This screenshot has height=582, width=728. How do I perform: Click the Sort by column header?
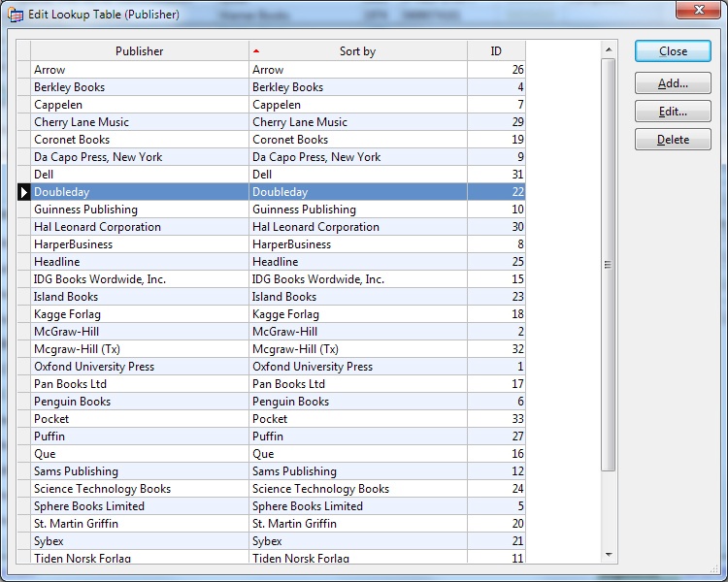coord(357,51)
